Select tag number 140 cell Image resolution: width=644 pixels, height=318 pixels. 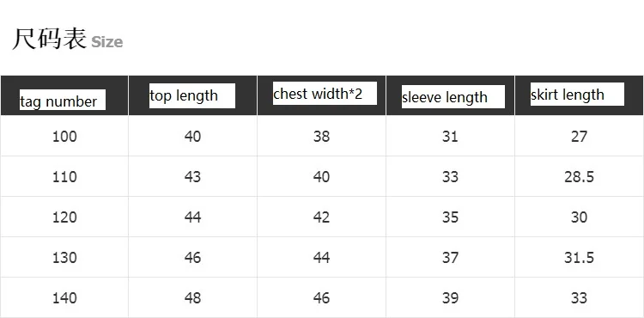tap(64, 298)
